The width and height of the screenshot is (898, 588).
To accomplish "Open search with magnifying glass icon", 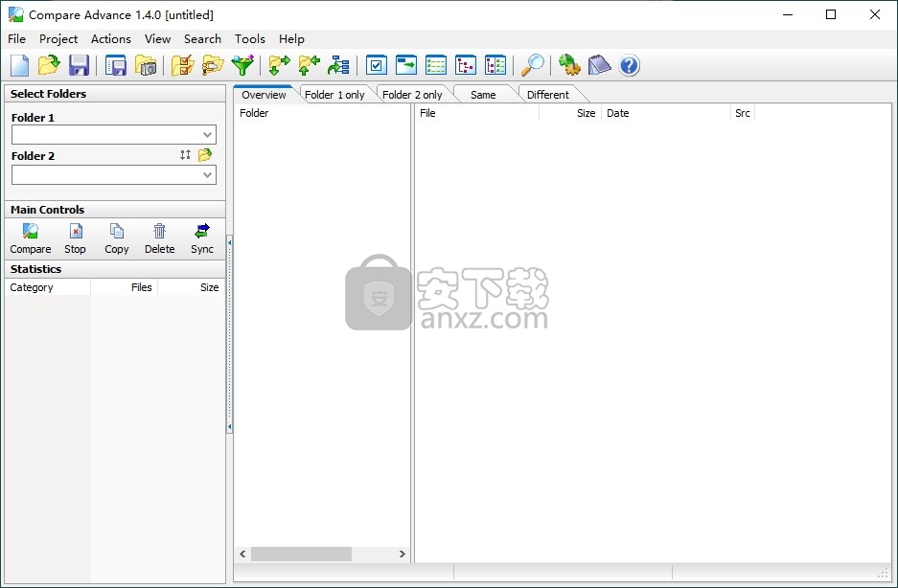I will coord(533,65).
